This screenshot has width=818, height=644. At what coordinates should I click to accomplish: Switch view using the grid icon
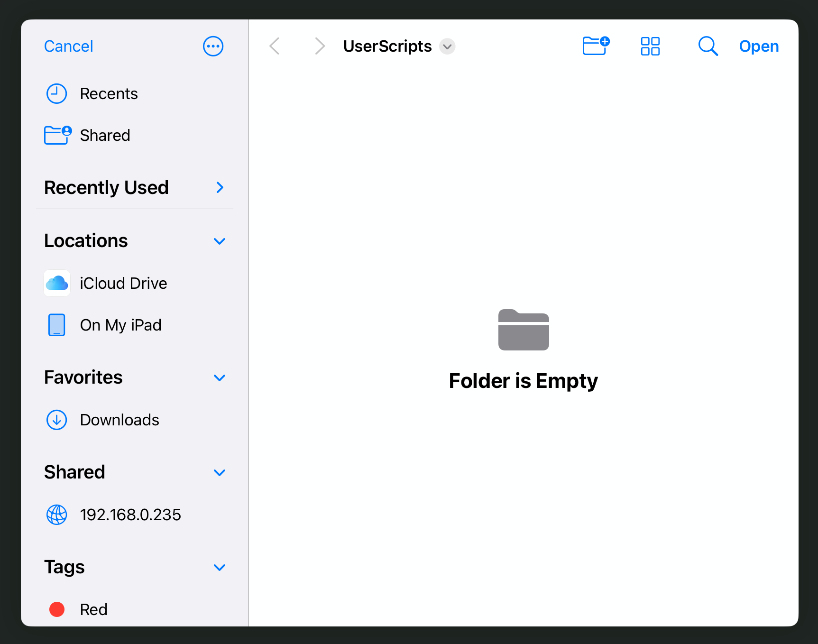point(650,46)
